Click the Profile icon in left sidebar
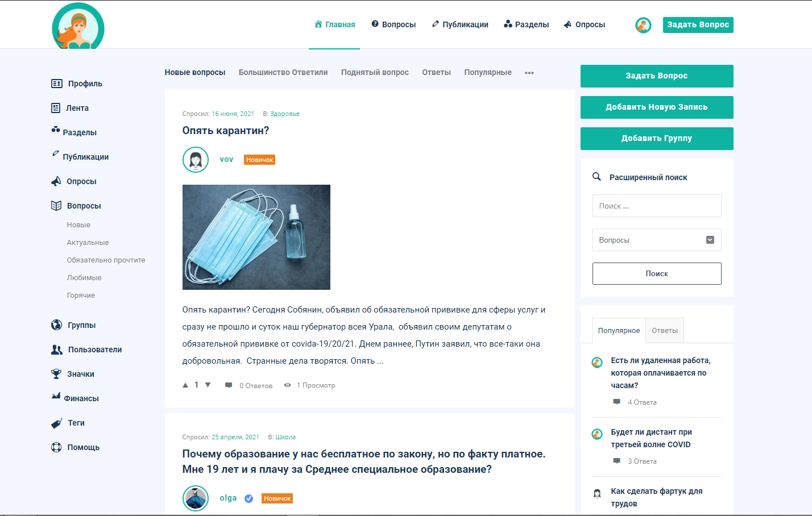812x516 pixels. point(57,84)
